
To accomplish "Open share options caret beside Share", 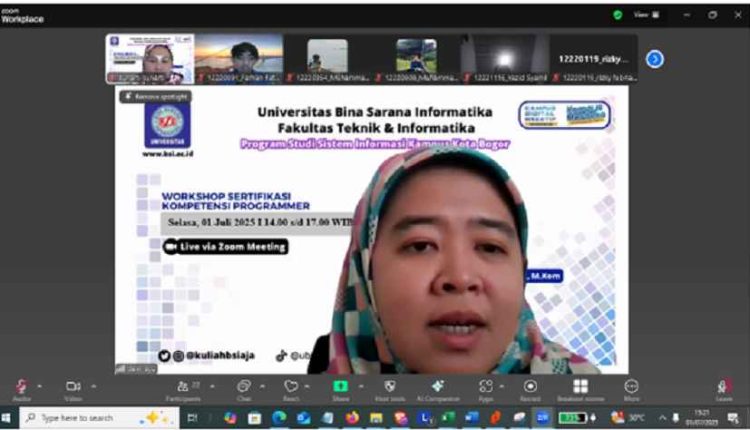I will [361, 386].
